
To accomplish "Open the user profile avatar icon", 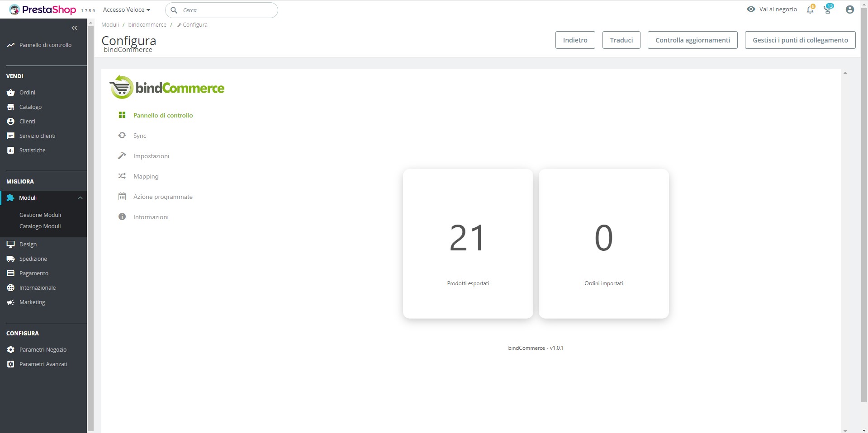I will pyautogui.click(x=849, y=9).
